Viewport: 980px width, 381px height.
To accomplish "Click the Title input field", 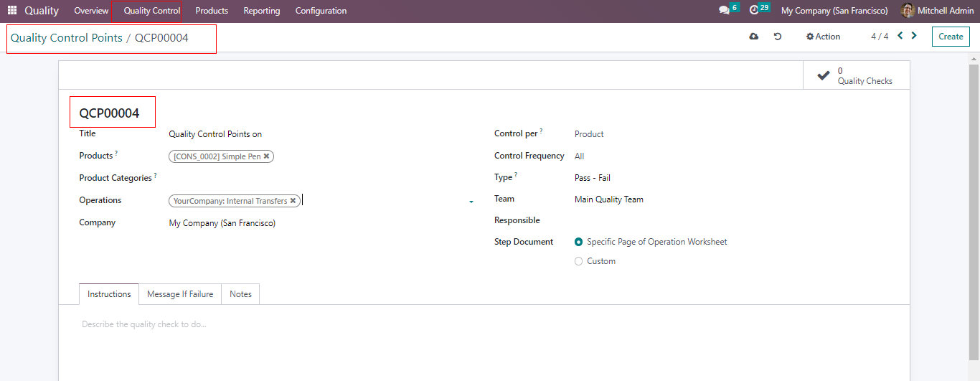I will click(316, 134).
